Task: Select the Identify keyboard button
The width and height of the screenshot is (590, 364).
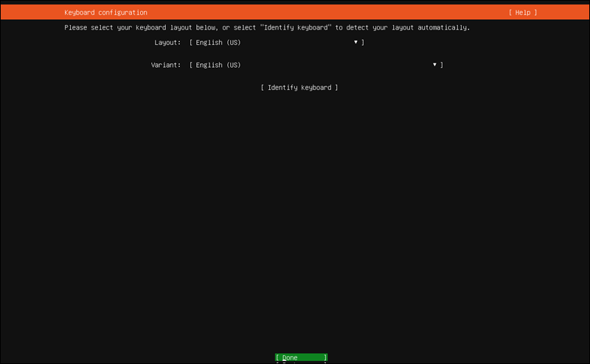Action: (x=299, y=88)
